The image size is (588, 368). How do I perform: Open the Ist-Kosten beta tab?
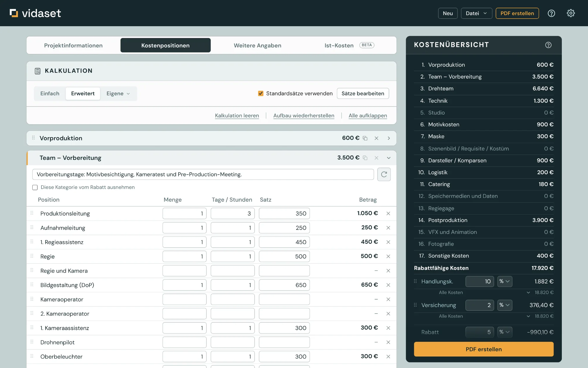tap(349, 45)
